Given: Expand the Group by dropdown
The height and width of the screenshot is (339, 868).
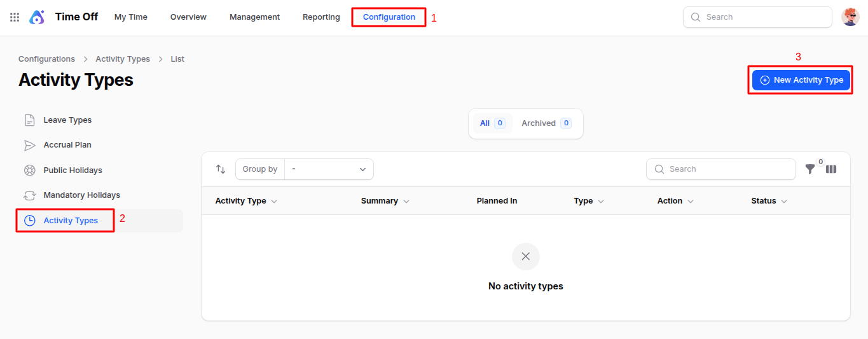Looking at the screenshot, I should click(x=328, y=169).
